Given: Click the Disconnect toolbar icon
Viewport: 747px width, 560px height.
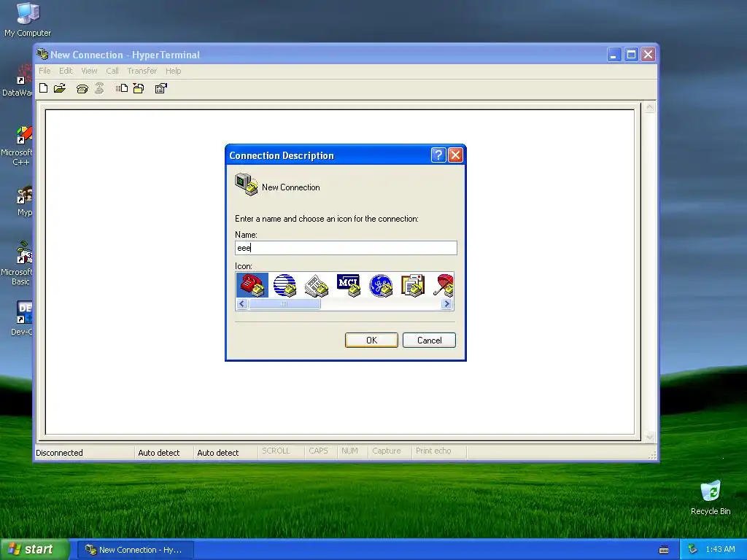Looking at the screenshot, I should (99, 88).
